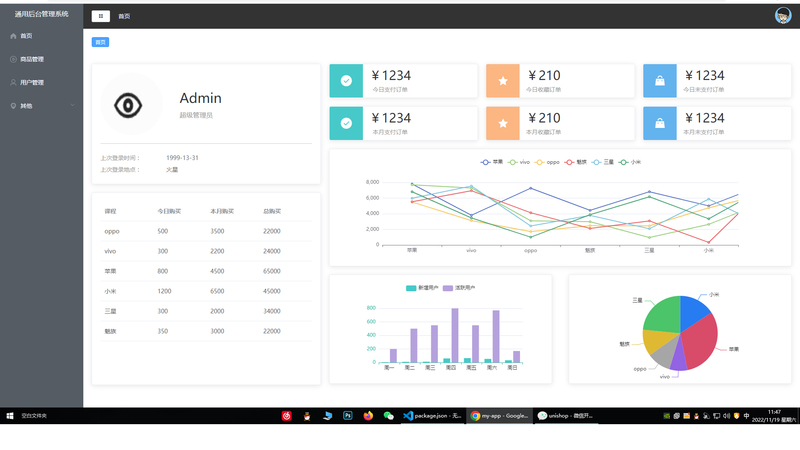The width and height of the screenshot is (800, 450).
Task: Click the 通用后台管理系统 sidebar title
Action: pos(41,14)
